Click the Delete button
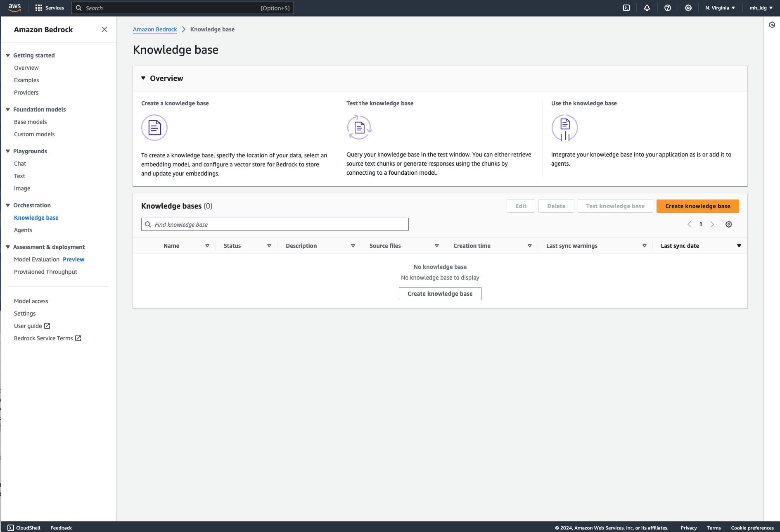The width and height of the screenshot is (780, 532). (556, 206)
